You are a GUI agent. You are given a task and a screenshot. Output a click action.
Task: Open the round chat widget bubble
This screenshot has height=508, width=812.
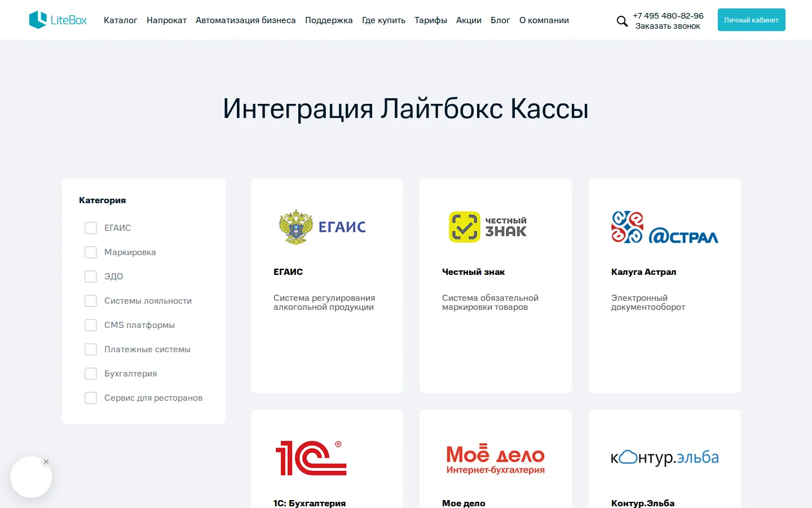click(x=31, y=477)
